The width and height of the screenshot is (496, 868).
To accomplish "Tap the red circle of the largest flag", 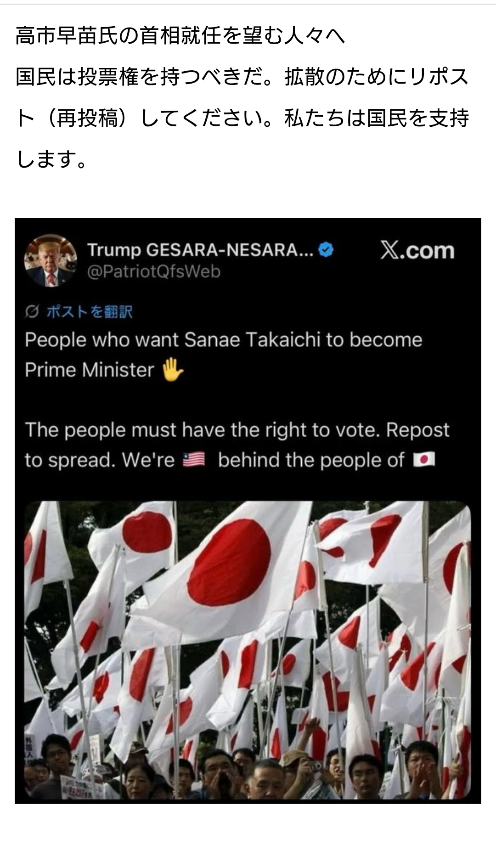I will click(x=229, y=562).
